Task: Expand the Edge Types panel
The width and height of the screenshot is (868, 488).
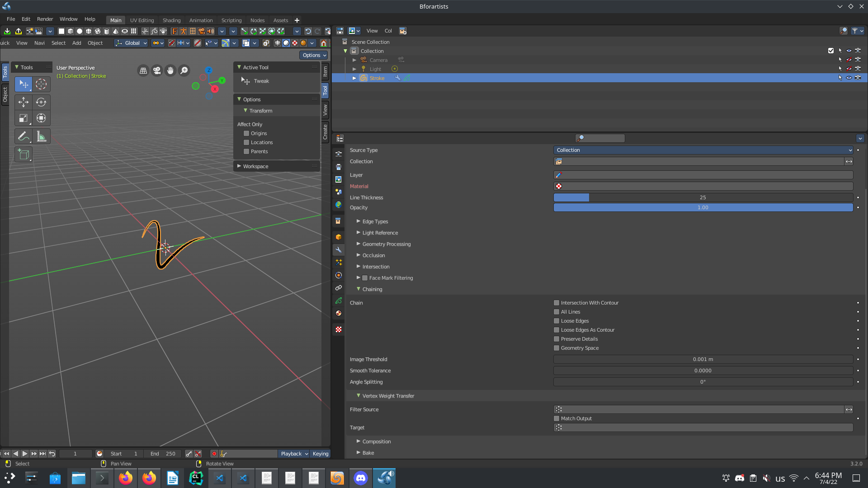Action: [x=375, y=221]
